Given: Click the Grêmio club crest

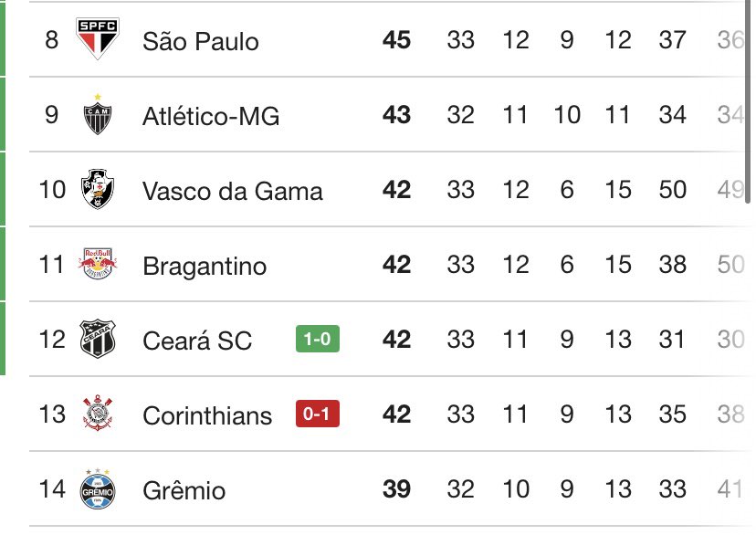Looking at the screenshot, I should (97, 489).
